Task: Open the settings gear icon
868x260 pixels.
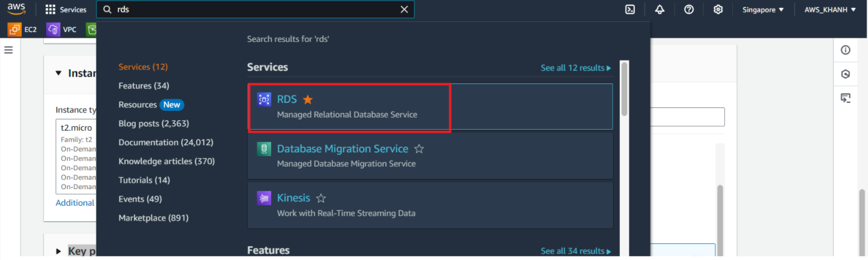Action: (x=718, y=10)
